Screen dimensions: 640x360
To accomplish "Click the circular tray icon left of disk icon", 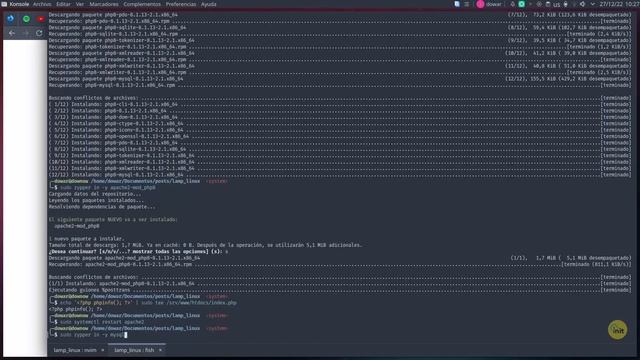I will (x=539, y=4).
